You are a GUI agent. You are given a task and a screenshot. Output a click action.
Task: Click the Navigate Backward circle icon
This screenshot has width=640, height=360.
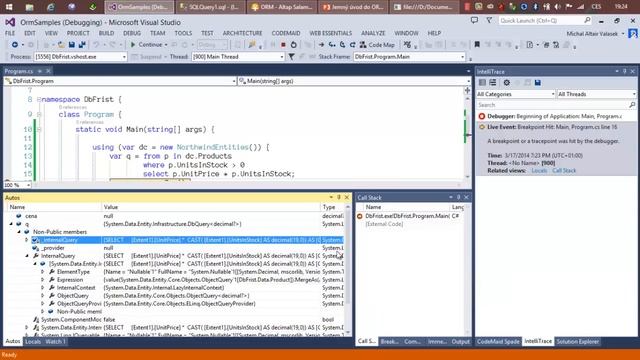click(x=15, y=45)
